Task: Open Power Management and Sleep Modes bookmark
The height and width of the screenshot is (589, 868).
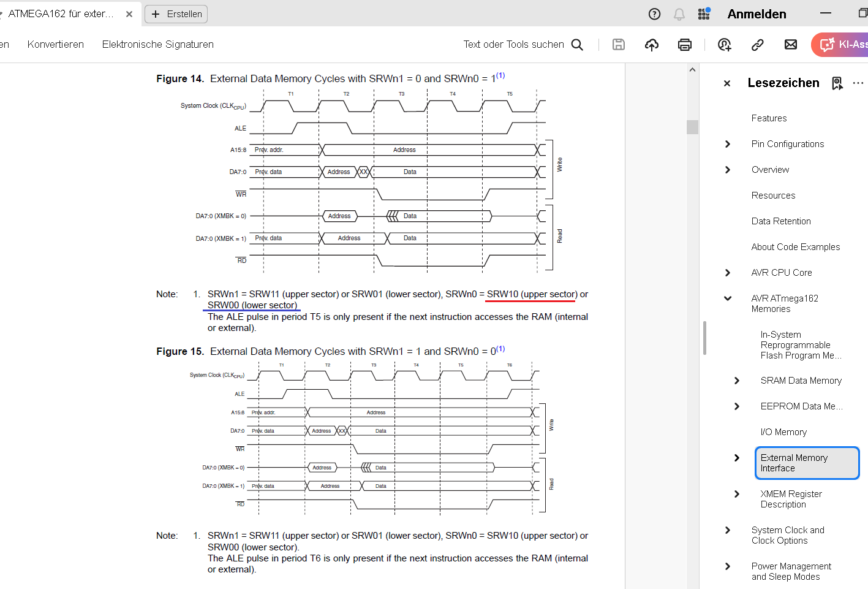Action: [791, 571]
